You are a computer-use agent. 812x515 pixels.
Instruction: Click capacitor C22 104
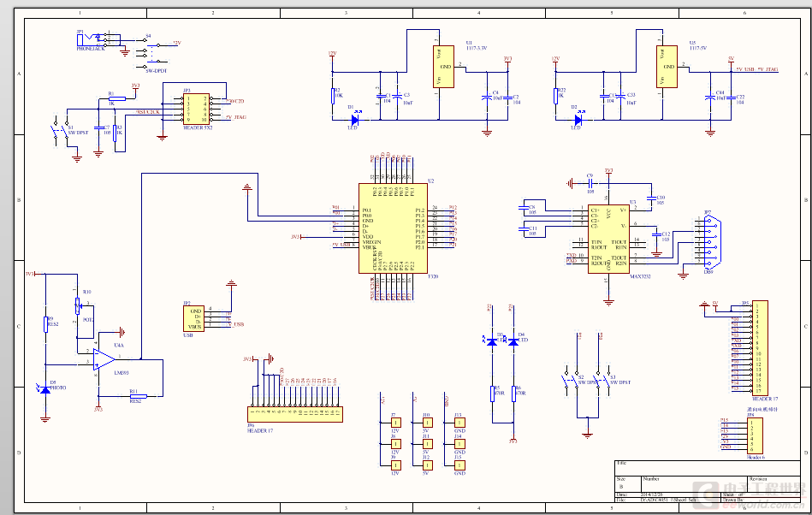click(x=732, y=97)
